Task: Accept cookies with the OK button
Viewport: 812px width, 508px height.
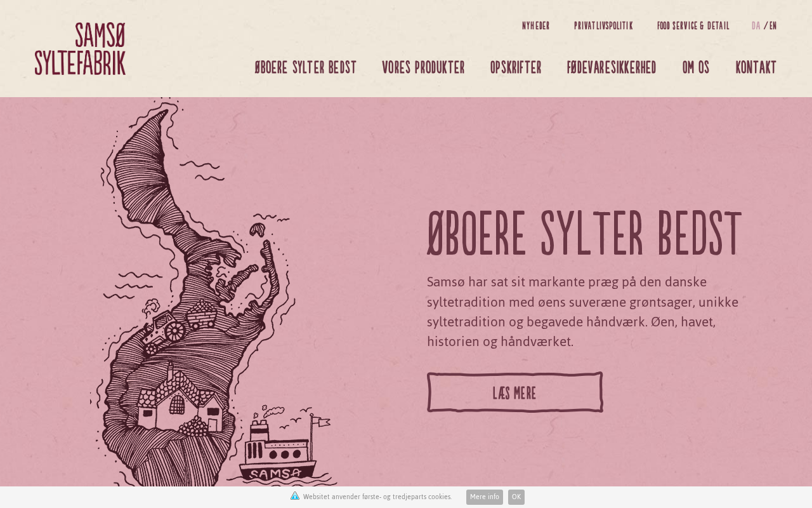Action: [516, 497]
